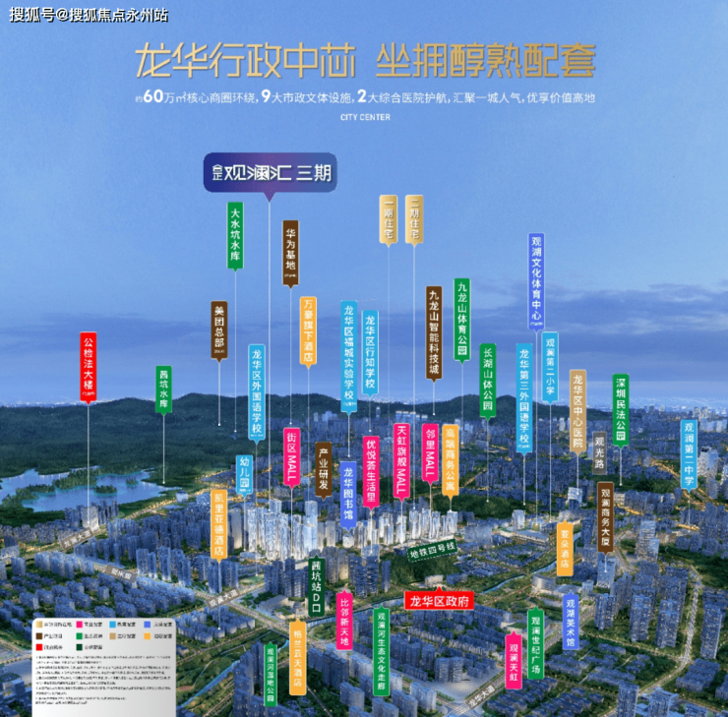Select the red 公检法大楼 label
Screen dimensions: 728x717
click(89, 367)
